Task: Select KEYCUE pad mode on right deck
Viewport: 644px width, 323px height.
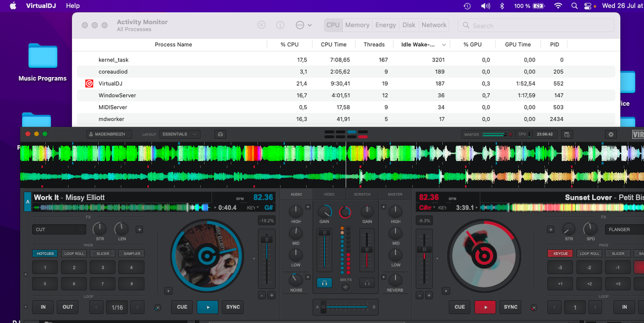Action: point(560,253)
